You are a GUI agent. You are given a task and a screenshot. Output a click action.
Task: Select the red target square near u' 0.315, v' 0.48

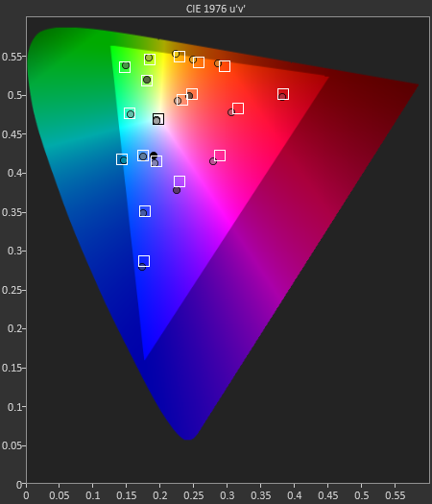coord(238,108)
